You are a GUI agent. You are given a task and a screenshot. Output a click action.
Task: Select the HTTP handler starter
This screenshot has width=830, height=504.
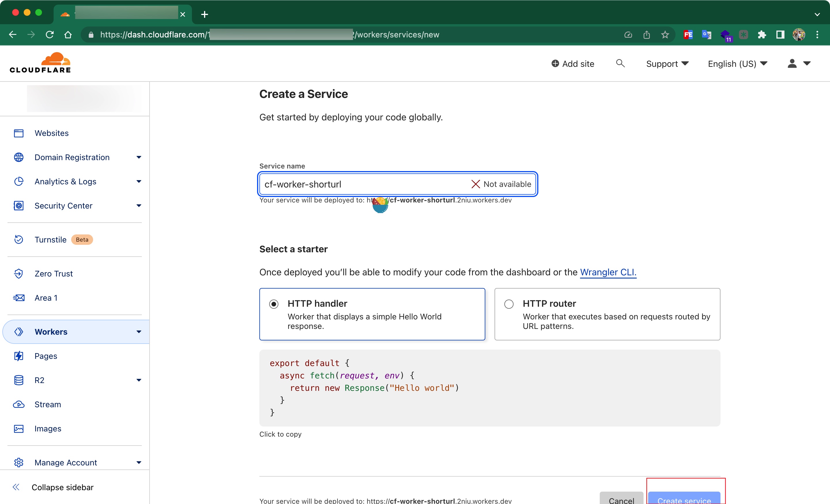274,304
